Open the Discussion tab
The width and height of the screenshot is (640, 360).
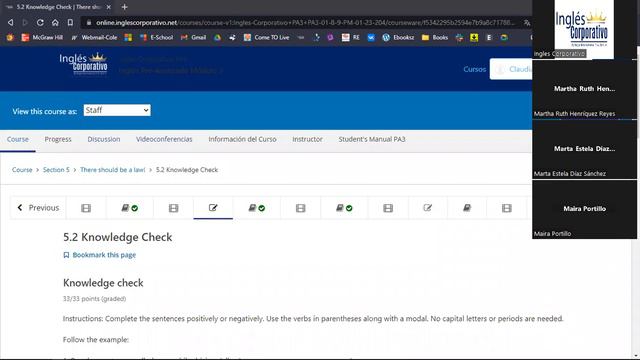(104, 139)
